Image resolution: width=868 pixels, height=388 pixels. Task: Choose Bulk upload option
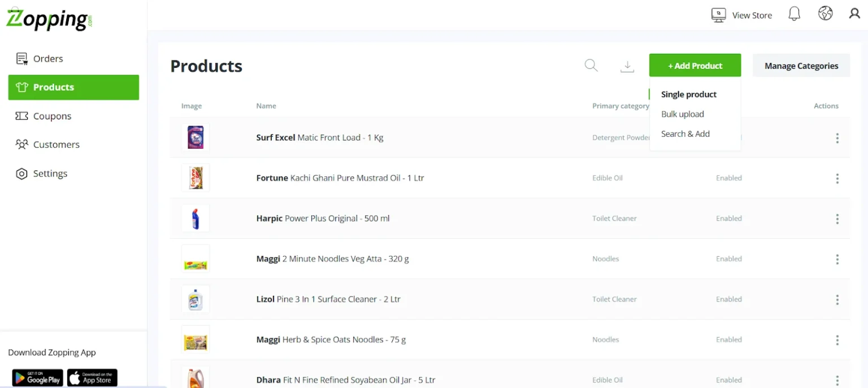coord(683,114)
